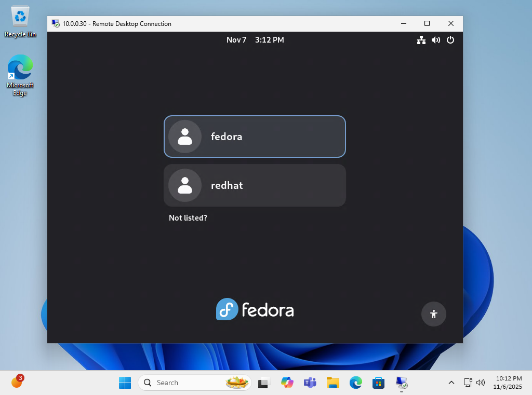Open the Windows Start menu
Viewport: 532px width, 395px height.
coord(125,383)
